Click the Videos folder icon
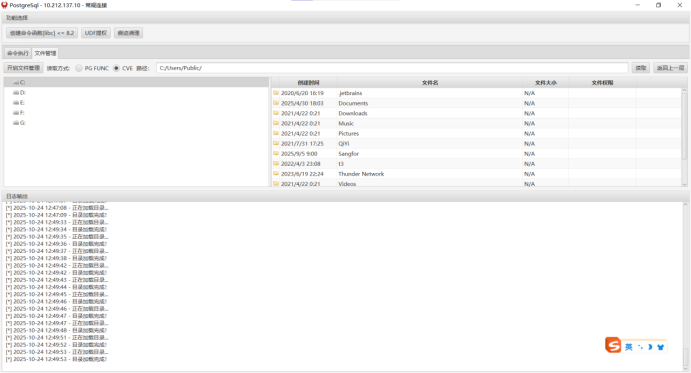The height and width of the screenshot is (373, 691). click(276, 184)
